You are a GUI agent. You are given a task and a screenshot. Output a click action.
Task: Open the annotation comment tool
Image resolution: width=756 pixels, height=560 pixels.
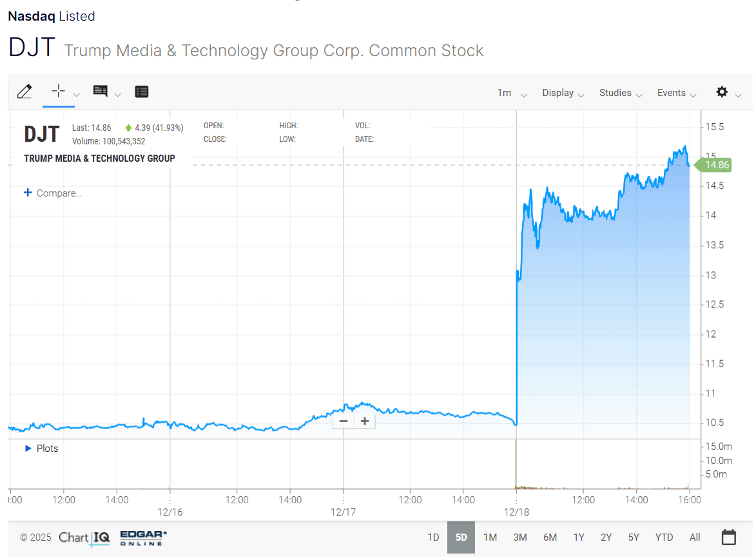pos(100,91)
